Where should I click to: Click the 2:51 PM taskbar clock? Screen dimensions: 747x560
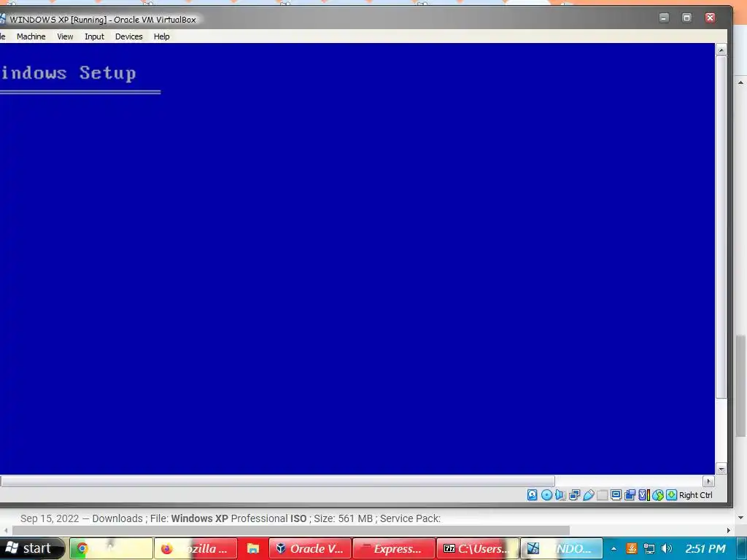705,549
